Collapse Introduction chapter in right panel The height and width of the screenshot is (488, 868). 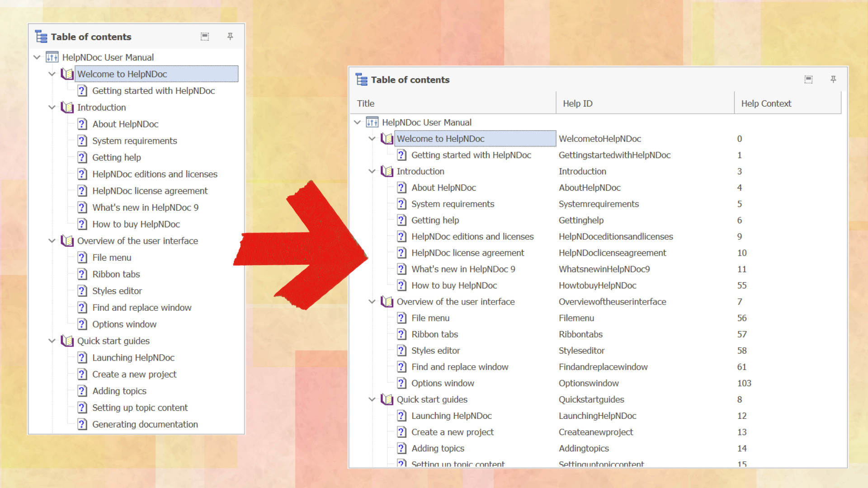[372, 171]
